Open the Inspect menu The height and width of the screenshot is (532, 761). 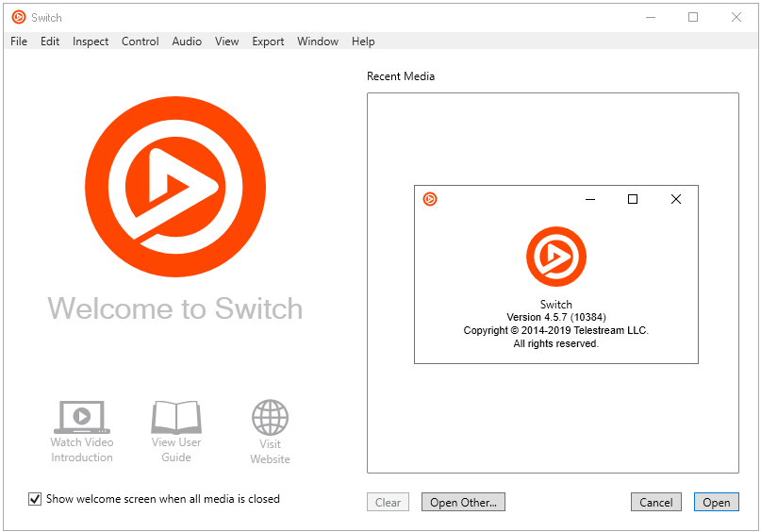click(x=91, y=42)
